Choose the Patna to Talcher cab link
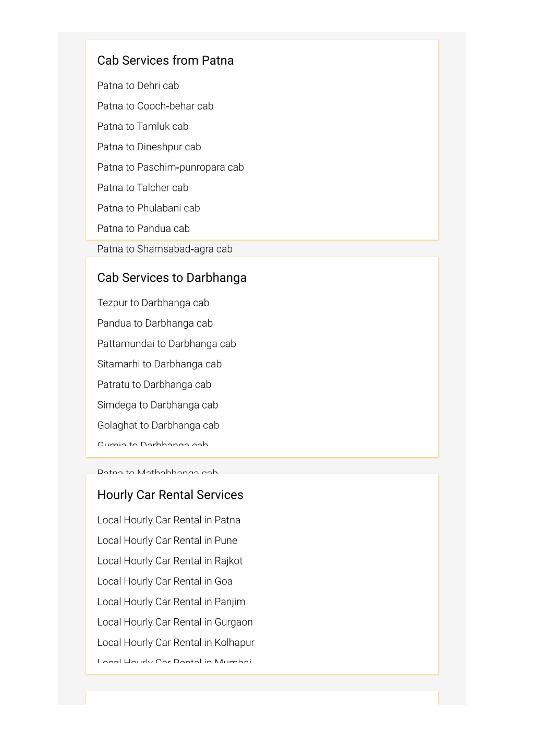 click(x=143, y=187)
